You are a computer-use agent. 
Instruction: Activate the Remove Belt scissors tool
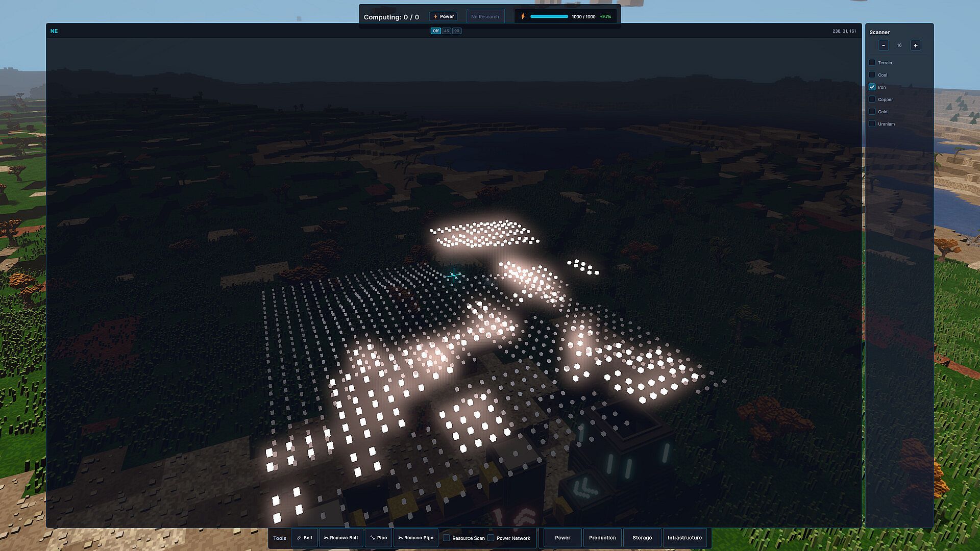coord(341,538)
